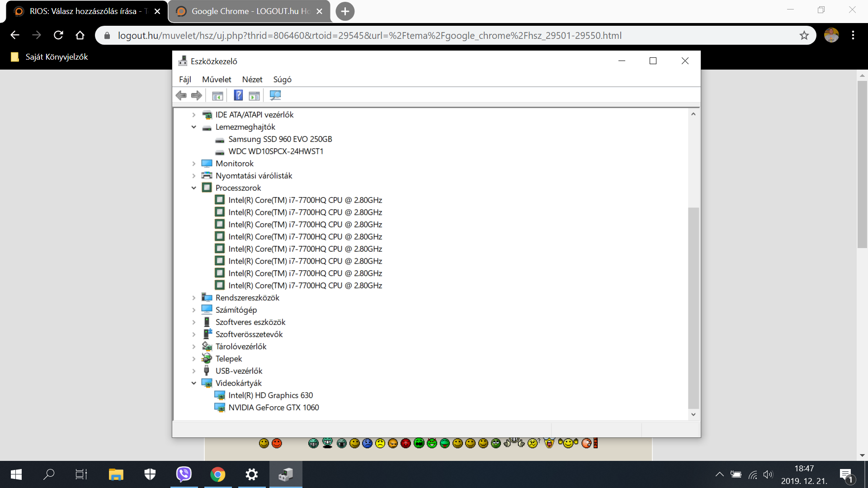Open the Nézet menu
Viewport: 868px width, 488px height.
(252, 80)
